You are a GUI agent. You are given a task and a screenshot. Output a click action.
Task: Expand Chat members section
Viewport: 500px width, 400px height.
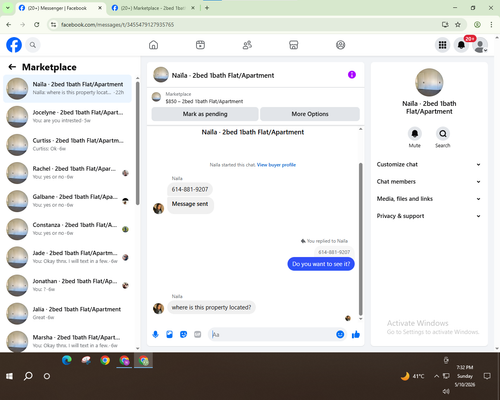(429, 182)
